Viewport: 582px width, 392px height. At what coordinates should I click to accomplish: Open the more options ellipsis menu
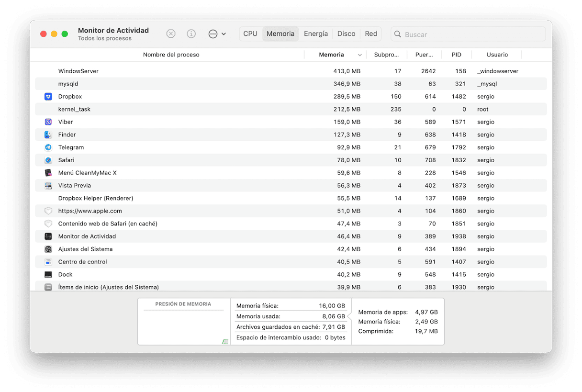[217, 34]
